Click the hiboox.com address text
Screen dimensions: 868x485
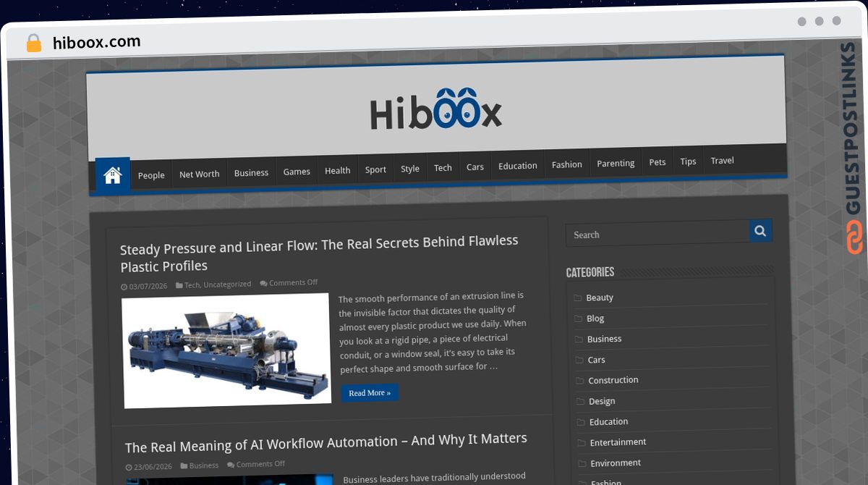97,42
